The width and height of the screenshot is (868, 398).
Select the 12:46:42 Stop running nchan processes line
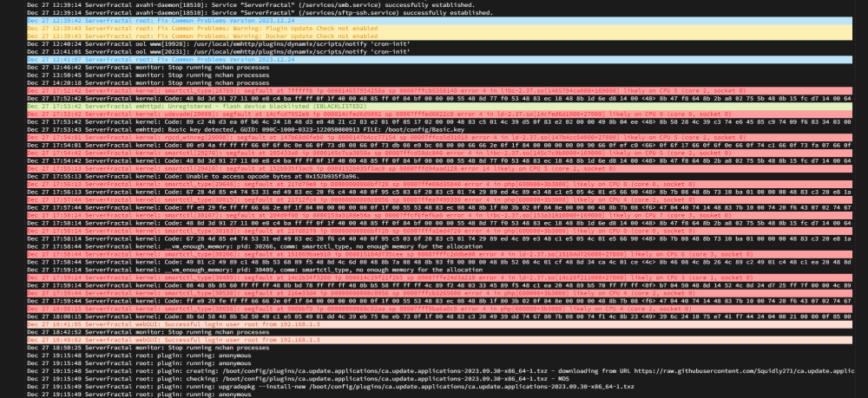(x=148, y=67)
